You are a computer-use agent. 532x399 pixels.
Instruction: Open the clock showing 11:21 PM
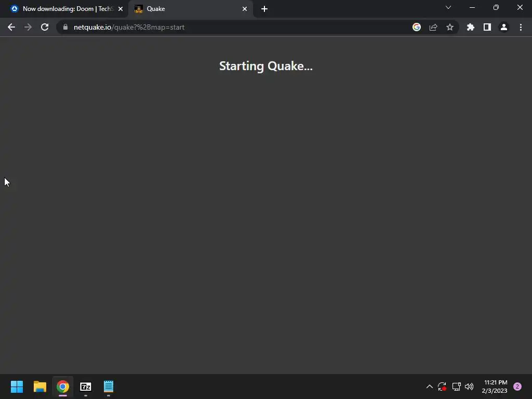pyautogui.click(x=495, y=387)
